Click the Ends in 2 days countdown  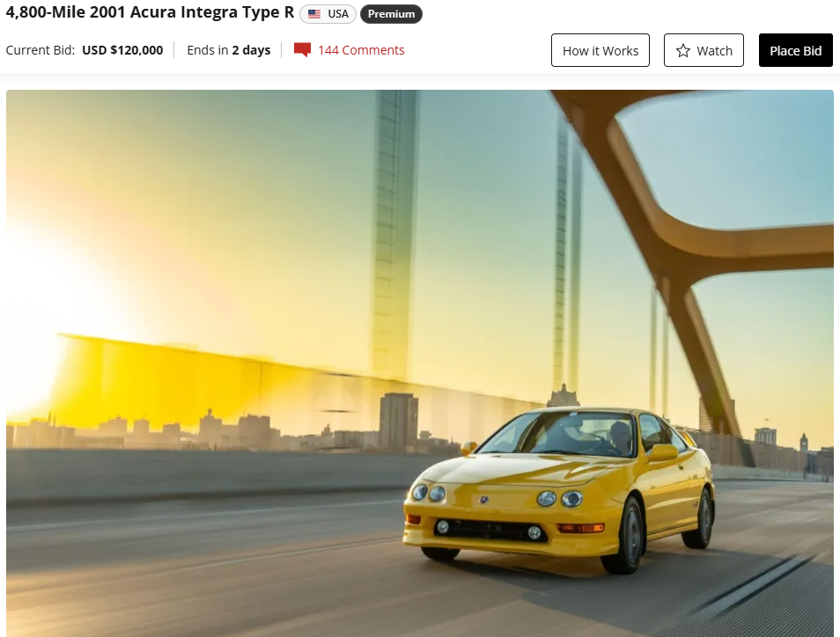click(228, 50)
